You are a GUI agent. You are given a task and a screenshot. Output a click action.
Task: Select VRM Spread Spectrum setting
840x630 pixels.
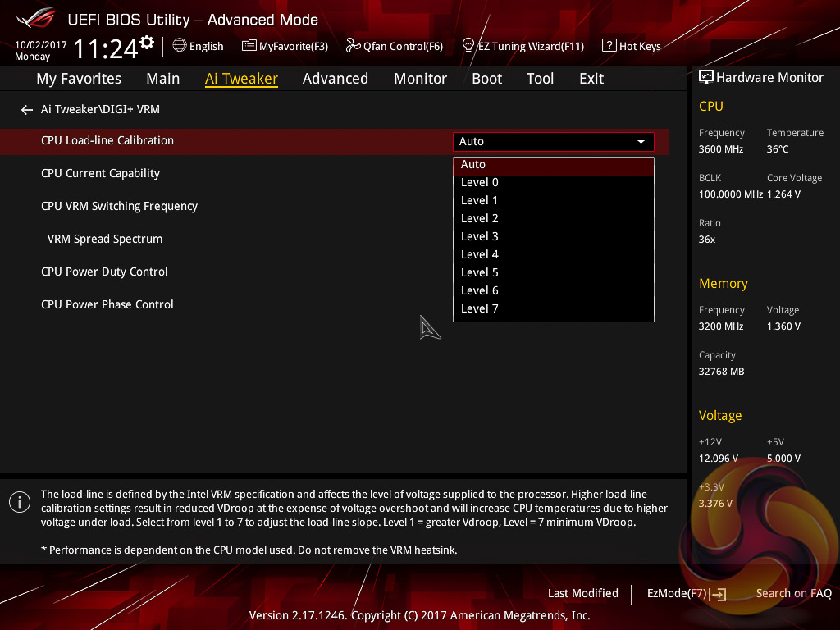(105, 239)
